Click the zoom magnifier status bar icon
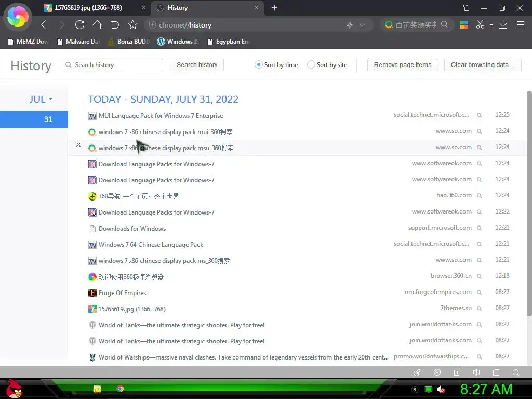 (x=516, y=373)
